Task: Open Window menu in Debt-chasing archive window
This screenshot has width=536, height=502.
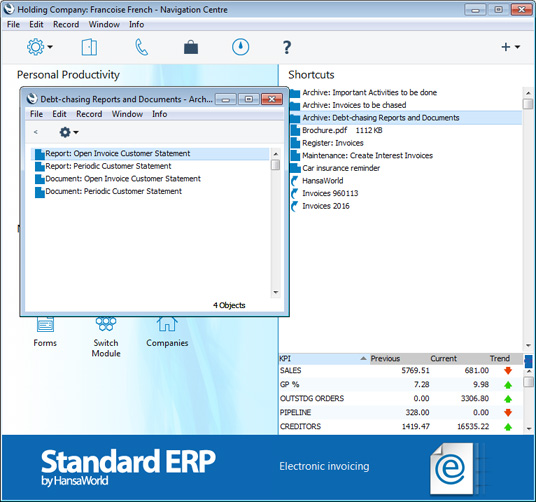Action: point(127,114)
